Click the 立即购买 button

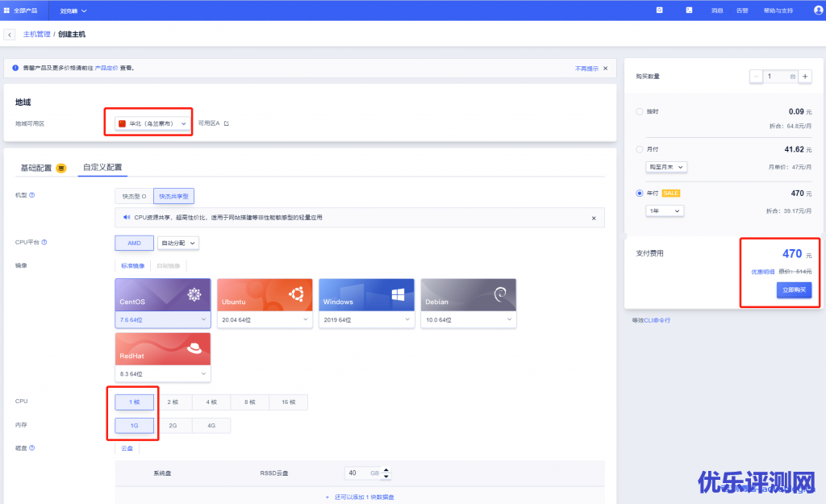(794, 290)
